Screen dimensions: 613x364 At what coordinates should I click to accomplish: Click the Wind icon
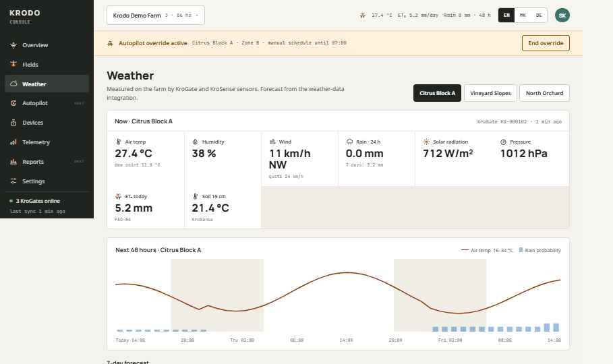click(x=272, y=142)
